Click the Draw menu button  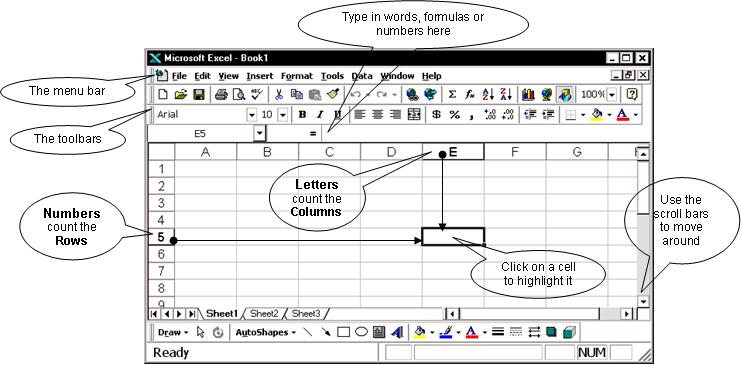[172, 332]
